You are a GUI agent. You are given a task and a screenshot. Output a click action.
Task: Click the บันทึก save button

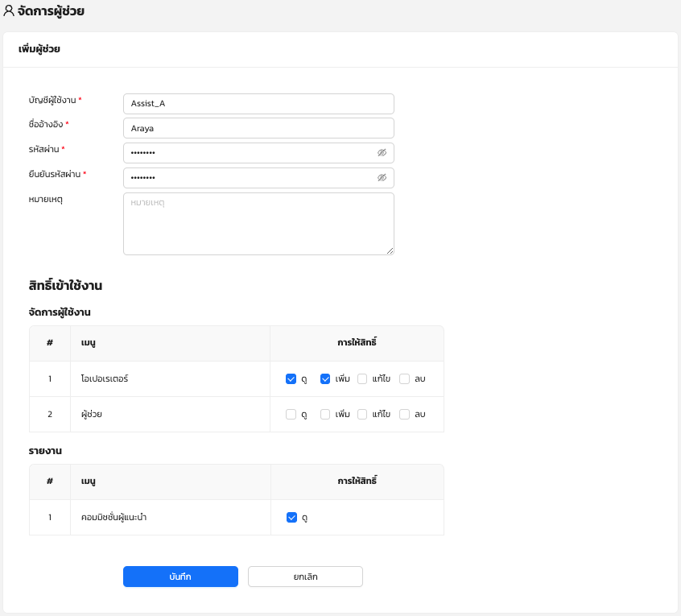point(180,577)
